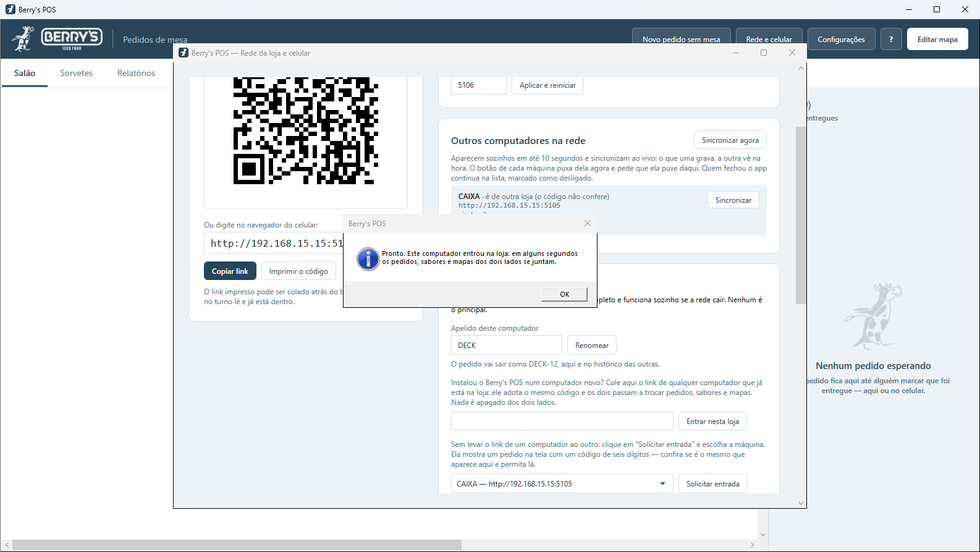Click the scroll up arrow in the Rede window
This screenshot has width=980, height=552.
(x=801, y=68)
